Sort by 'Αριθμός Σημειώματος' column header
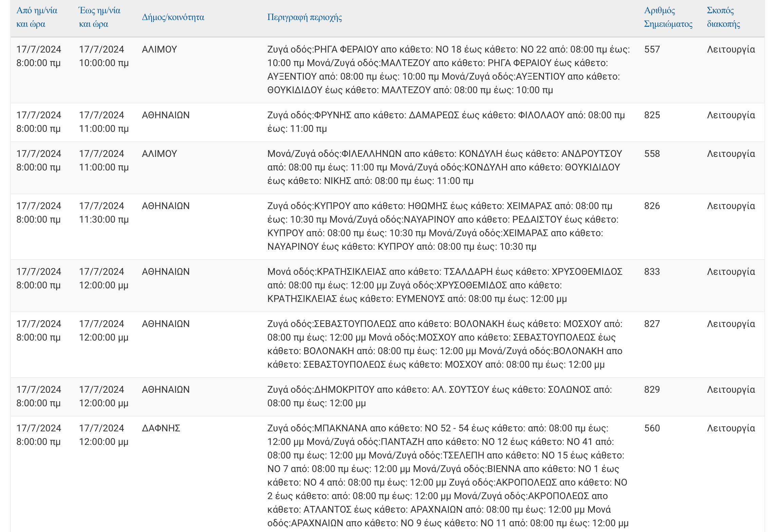This screenshot has width=776, height=532. point(668,17)
